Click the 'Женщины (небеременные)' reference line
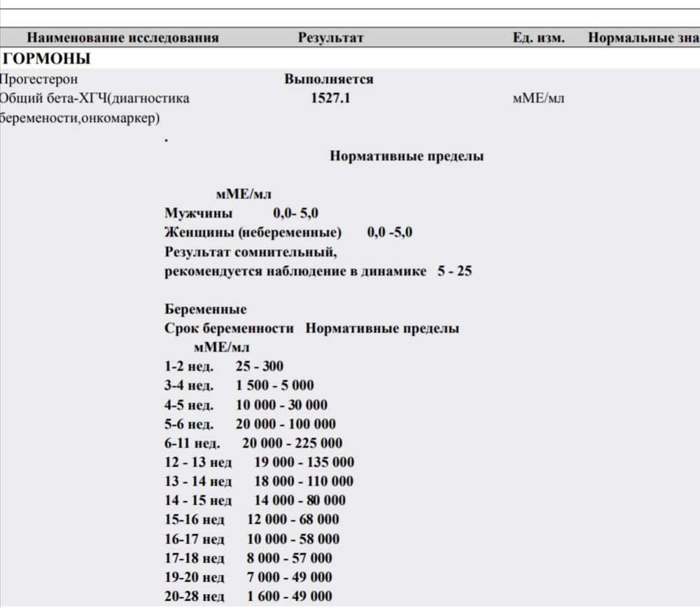This screenshot has width=700, height=608. coord(288,232)
